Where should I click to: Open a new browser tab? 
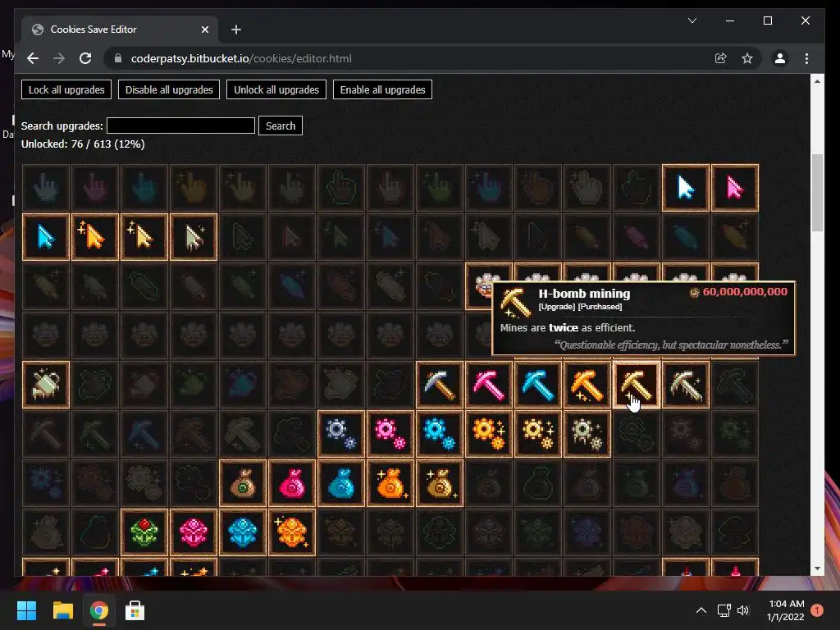[236, 30]
